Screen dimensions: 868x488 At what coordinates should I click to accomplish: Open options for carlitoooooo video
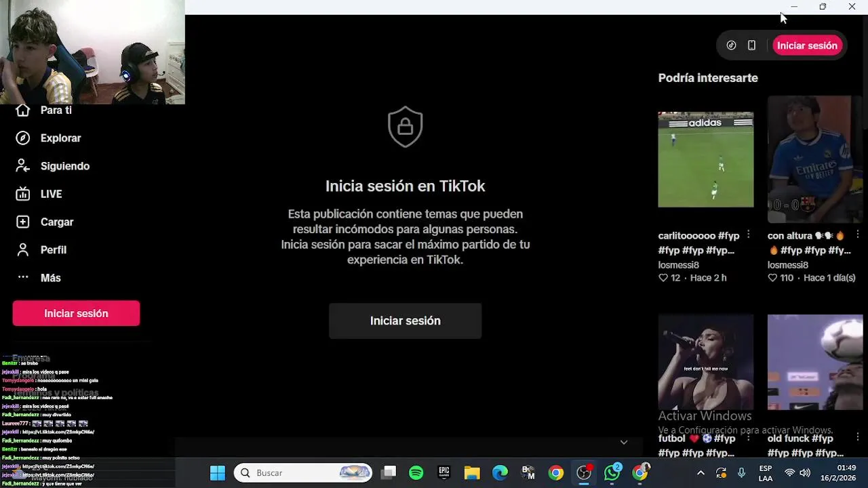748,235
